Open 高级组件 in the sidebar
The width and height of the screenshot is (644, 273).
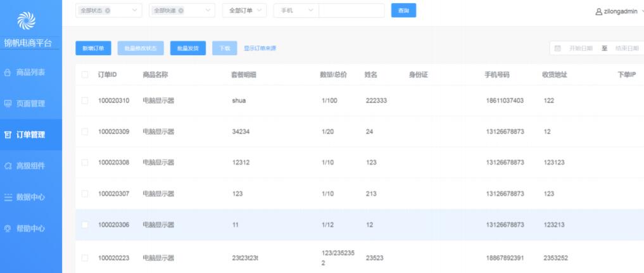31,166
